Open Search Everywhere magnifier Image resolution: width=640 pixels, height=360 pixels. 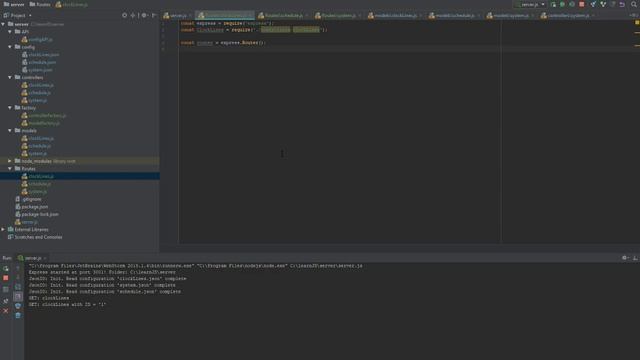tap(634, 4)
